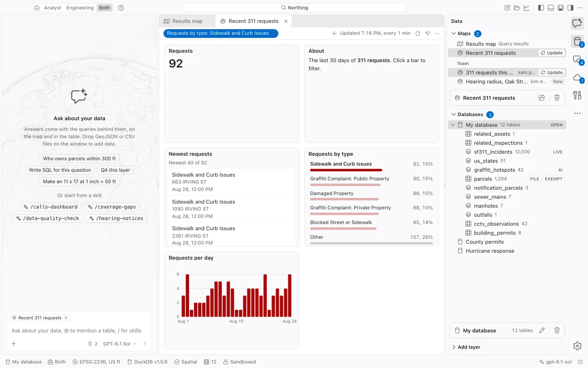Delete My database using the trash icon
The height and width of the screenshot is (368, 588).
pos(557,330)
